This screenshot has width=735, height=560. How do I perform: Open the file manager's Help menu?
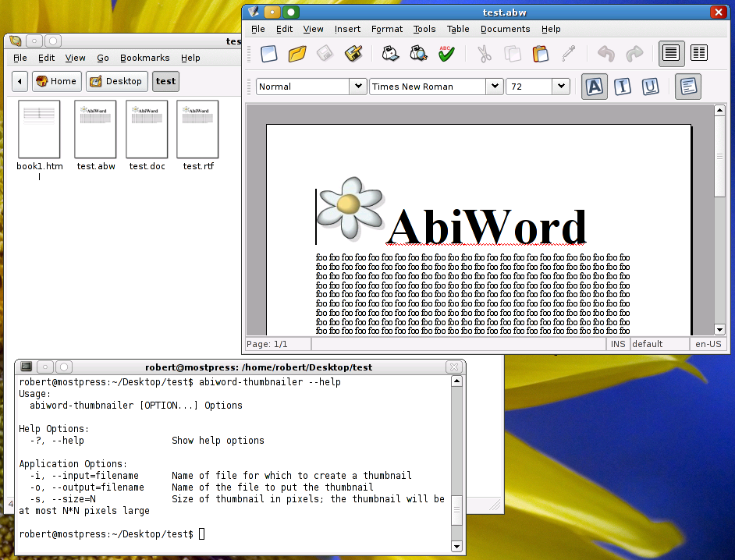(190, 58)
